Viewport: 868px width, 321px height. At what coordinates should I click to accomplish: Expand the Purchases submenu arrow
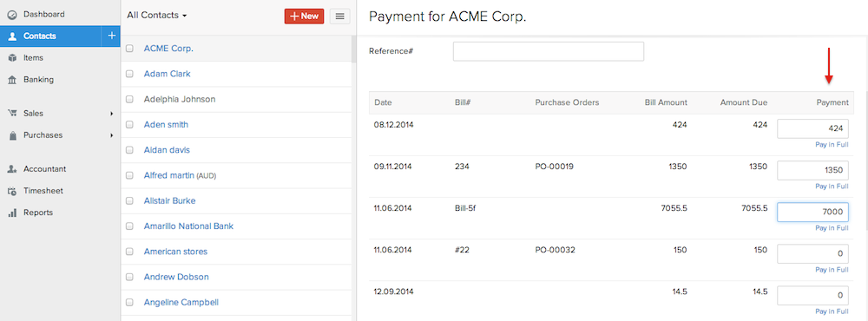pyautogui.click(x=111, y=135)
